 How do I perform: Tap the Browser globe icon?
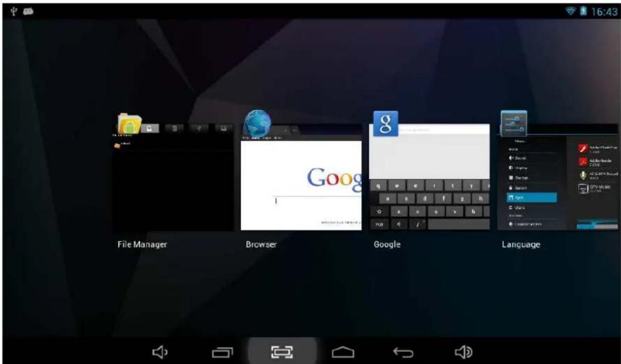point(257,123)
